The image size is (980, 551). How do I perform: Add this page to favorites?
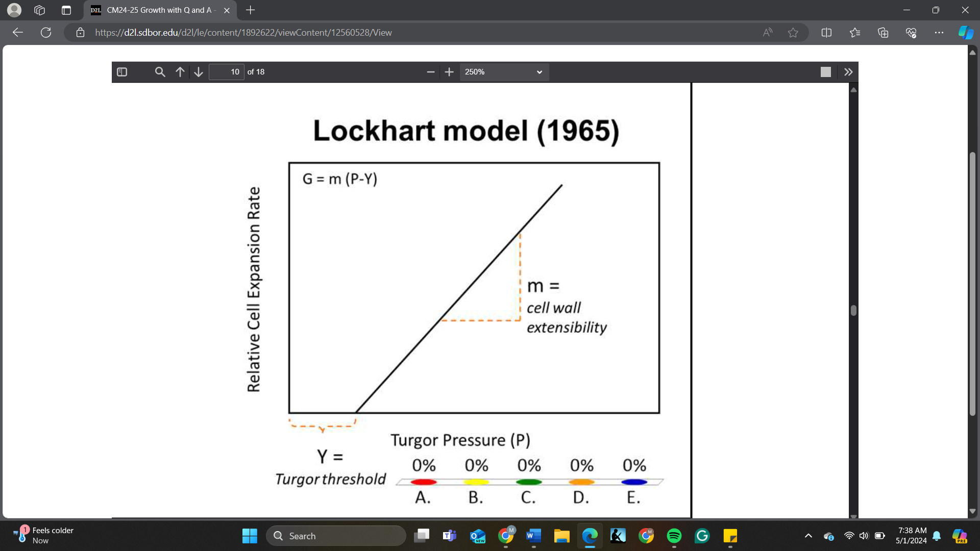tap(793, 33)
